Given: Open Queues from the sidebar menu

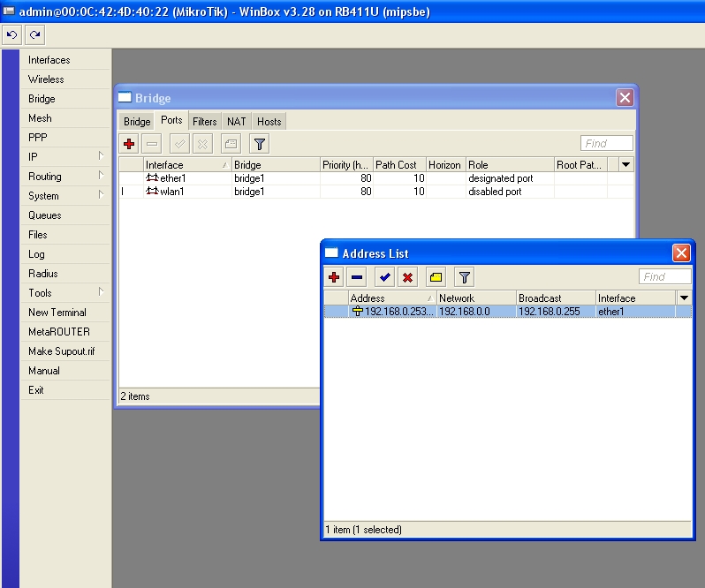Looking at the screenshot, I should [65, 215].
